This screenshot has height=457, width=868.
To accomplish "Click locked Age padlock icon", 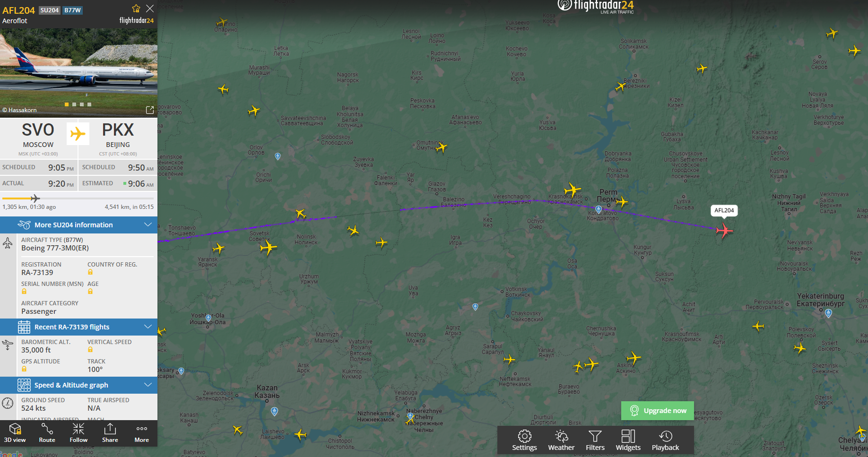I will click(x=90, y=292).
